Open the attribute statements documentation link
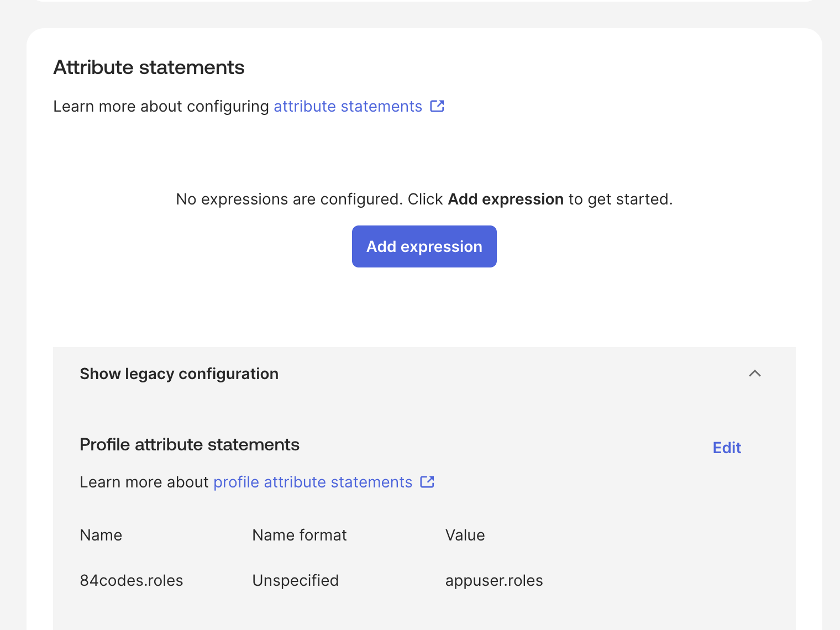The height and width of the screenshot is (630, 840). 347,106
